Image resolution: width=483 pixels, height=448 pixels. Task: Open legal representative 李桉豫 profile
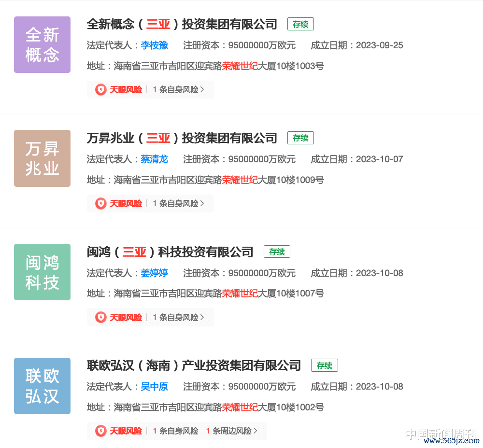click(154, 45)
